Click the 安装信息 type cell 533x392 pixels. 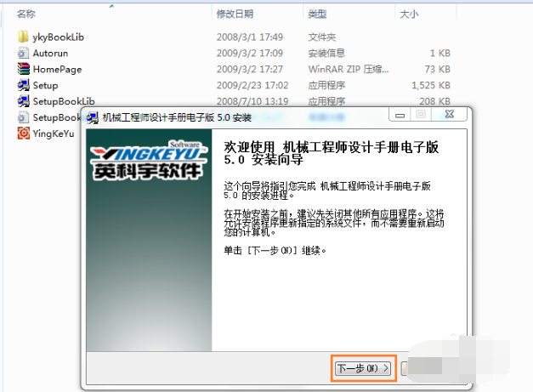click(326, 53)
